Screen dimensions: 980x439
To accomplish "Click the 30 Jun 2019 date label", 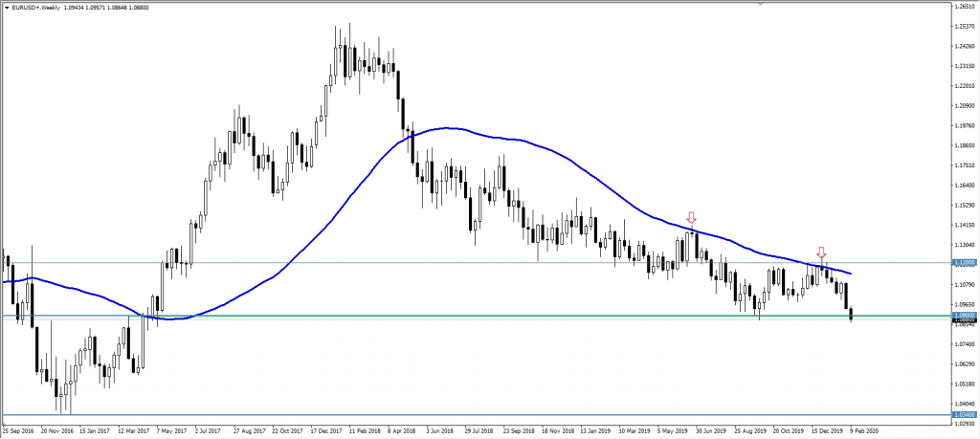I will point(711,431).
